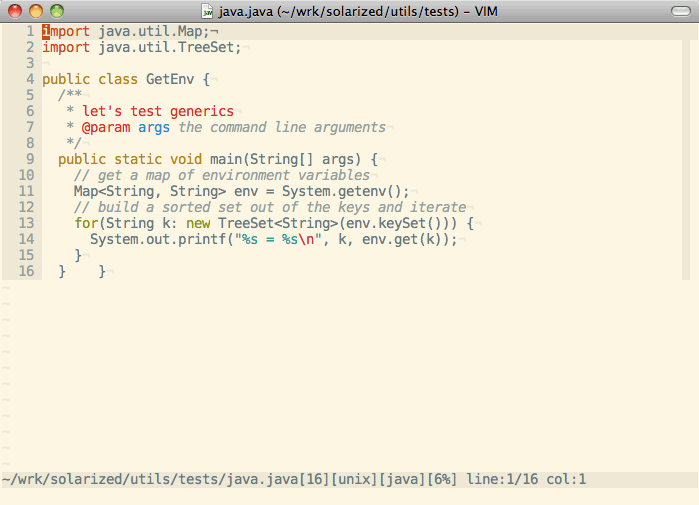Zoom the window with the green button

click(56, 11)
